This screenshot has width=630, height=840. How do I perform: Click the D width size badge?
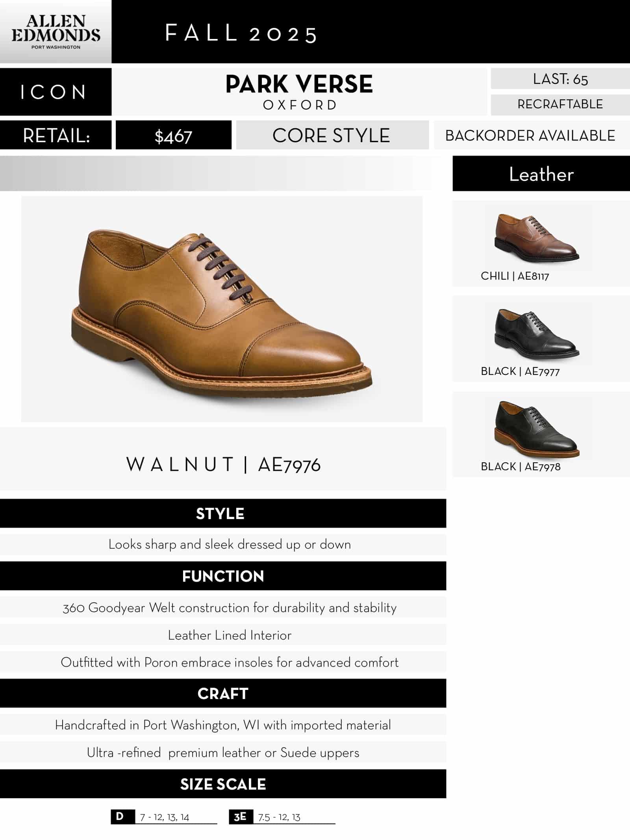[120, 816]
